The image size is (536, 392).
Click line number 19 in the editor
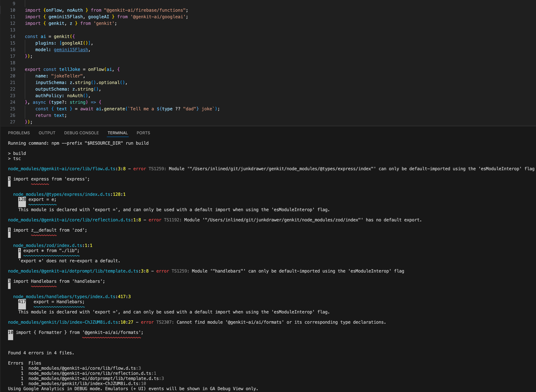(13, 69)
